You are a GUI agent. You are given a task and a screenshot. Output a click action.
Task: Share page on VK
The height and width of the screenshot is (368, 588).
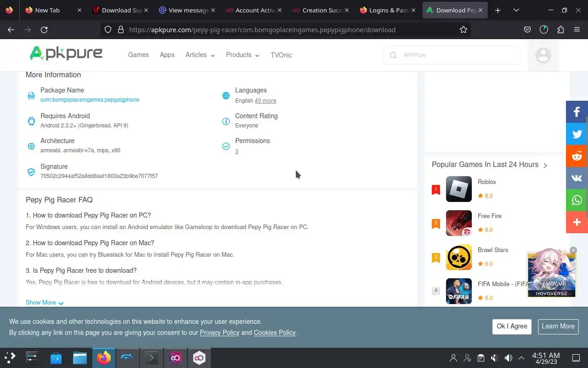[x=577, y=178]
